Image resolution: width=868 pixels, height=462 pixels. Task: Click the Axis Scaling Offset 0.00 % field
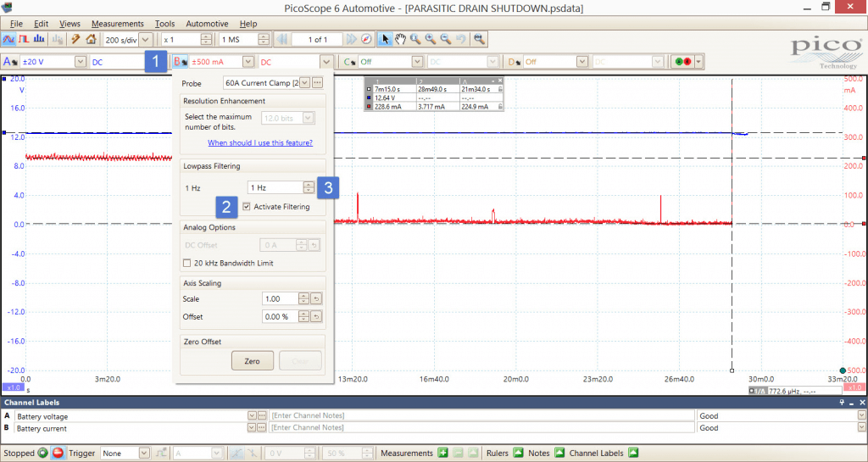[280, 316]
